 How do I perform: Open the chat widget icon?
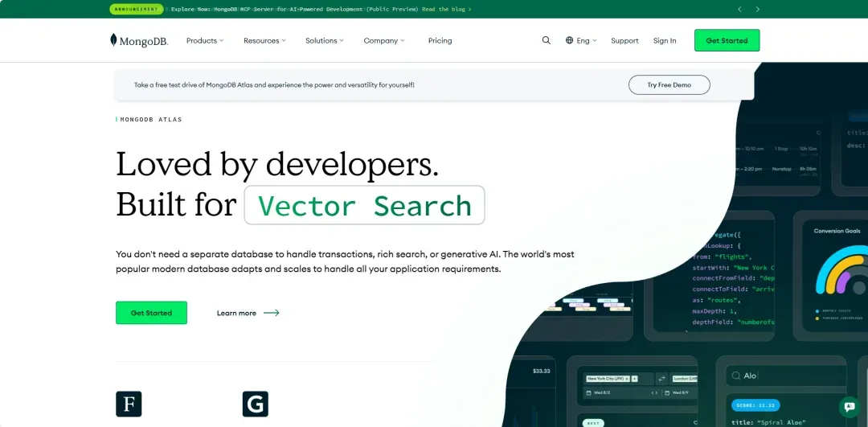pos(849,407)
